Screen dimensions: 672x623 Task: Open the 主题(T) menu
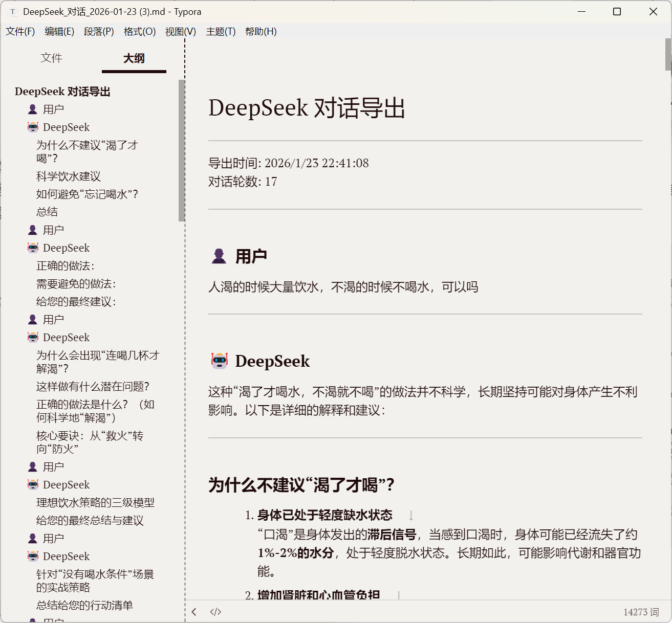pyautogui.click(x=221, y=32)
